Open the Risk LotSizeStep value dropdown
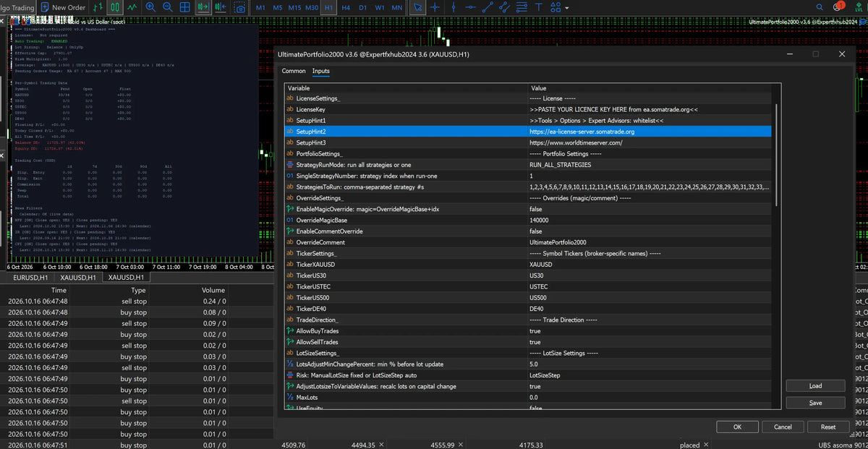868x449 pixels. pos(650,375)
